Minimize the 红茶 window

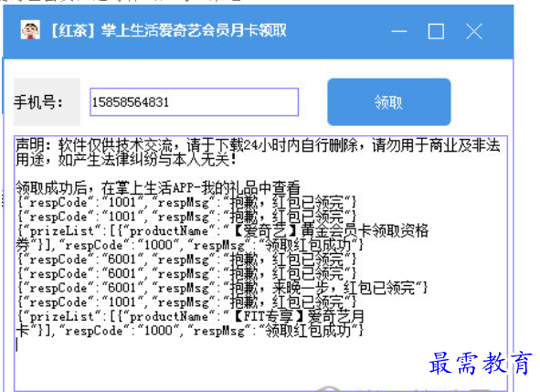[x=399, y=31]
